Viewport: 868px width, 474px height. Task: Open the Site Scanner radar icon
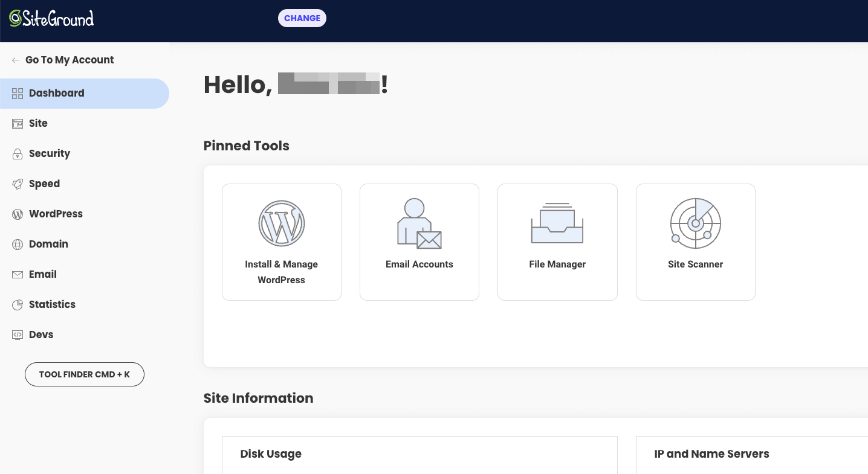point(695,223)
